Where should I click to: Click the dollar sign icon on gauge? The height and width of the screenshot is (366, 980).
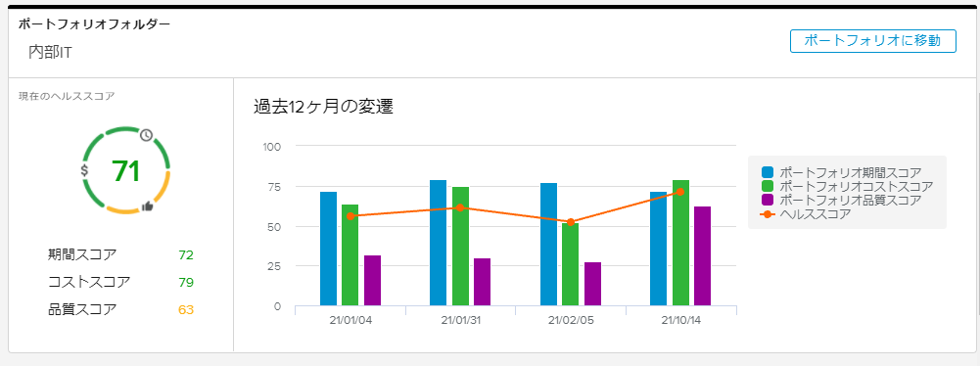pyautogui.click(x=84, y=170)
